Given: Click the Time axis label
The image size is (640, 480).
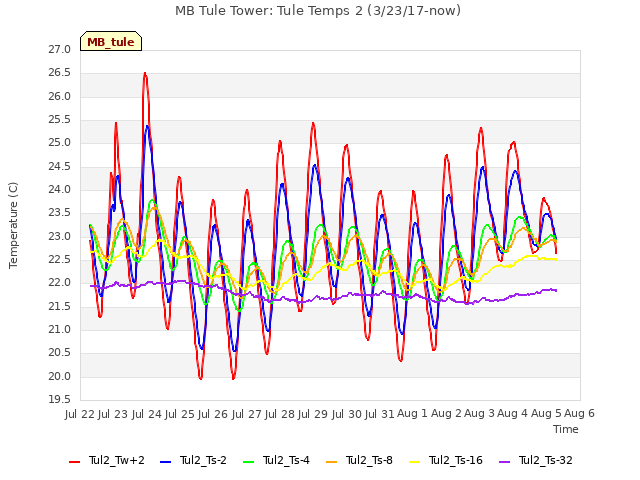Looking at the screenshot, I should point(566,429).
